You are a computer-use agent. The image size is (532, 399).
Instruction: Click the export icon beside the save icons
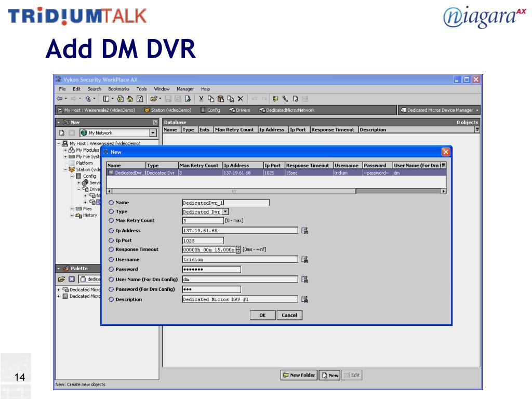188,99
